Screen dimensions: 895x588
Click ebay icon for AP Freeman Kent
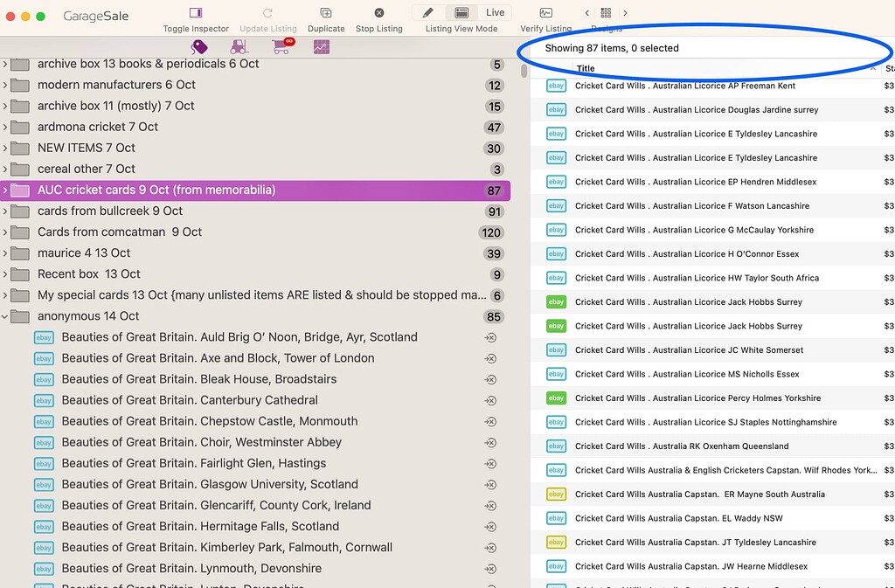(556, 86)
